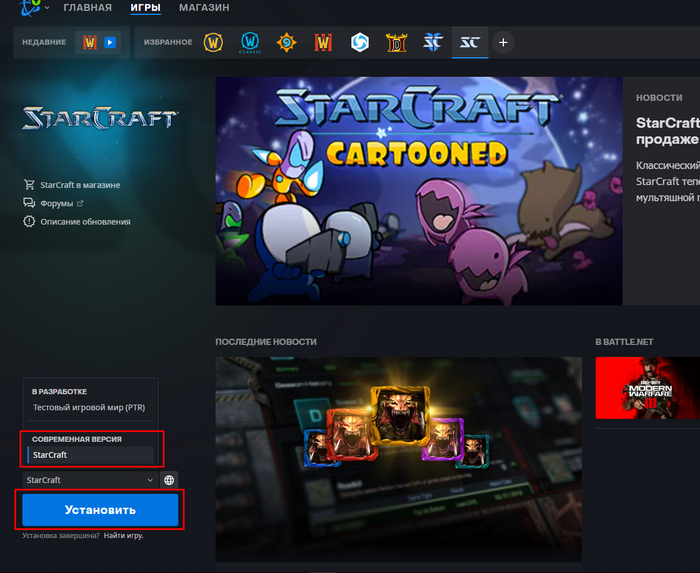The width and height of the screenshot is (700, 573).
Task: Click the Modern Warfare III thumbnail
Action: (647, 388)
